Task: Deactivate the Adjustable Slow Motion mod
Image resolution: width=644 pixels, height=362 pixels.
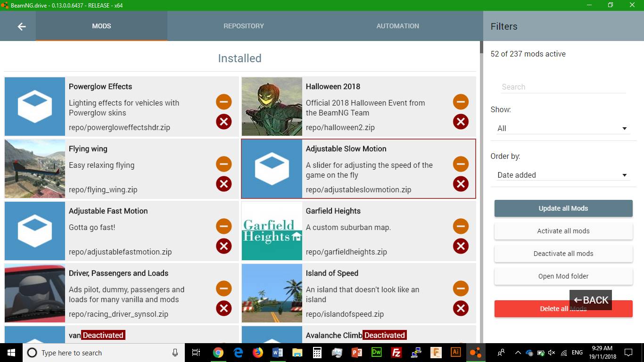Action: point(461,164)
